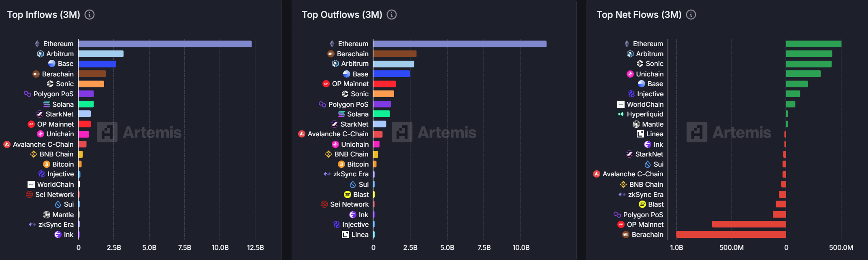Click the Bitcoin icon in the Top Inflows chart

[47, 164]
